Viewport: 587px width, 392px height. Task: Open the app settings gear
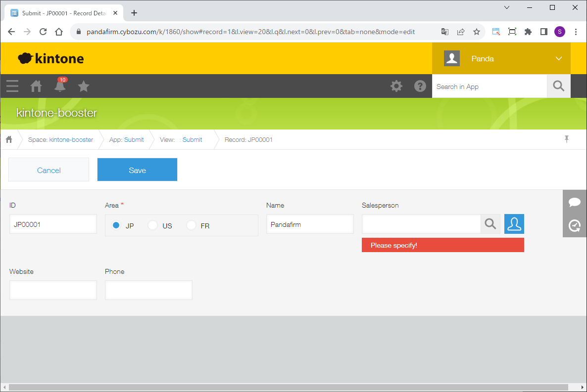[396, 87]
